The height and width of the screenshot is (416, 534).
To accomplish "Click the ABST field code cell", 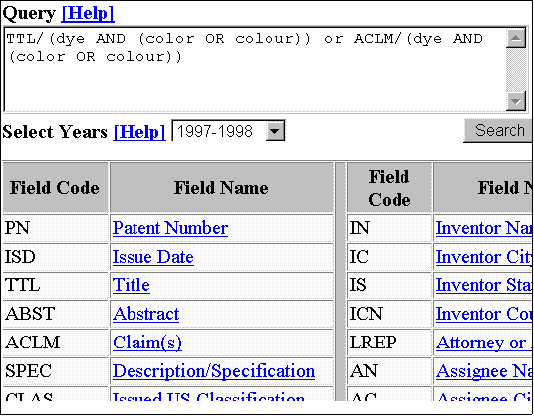I will pos(56,314).
